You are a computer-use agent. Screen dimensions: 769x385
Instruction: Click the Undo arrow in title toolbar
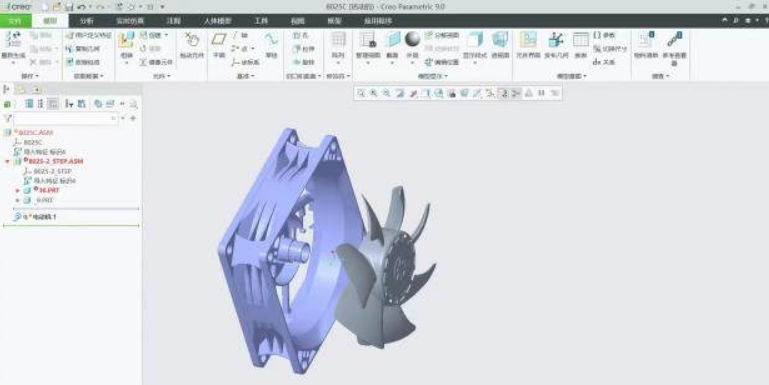[81, 7]
